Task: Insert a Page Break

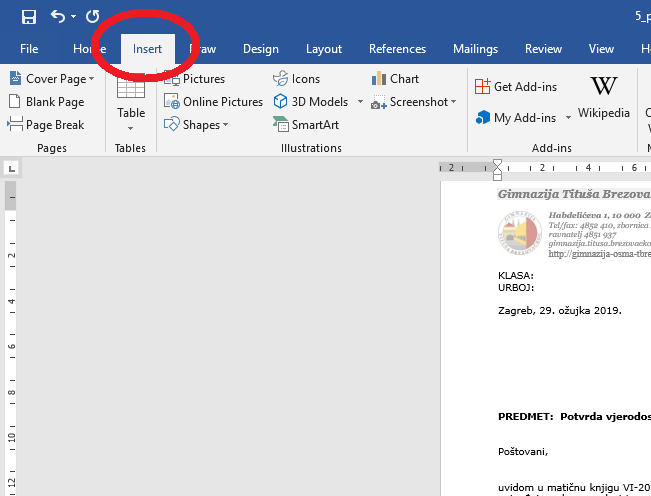Action: 46,125
